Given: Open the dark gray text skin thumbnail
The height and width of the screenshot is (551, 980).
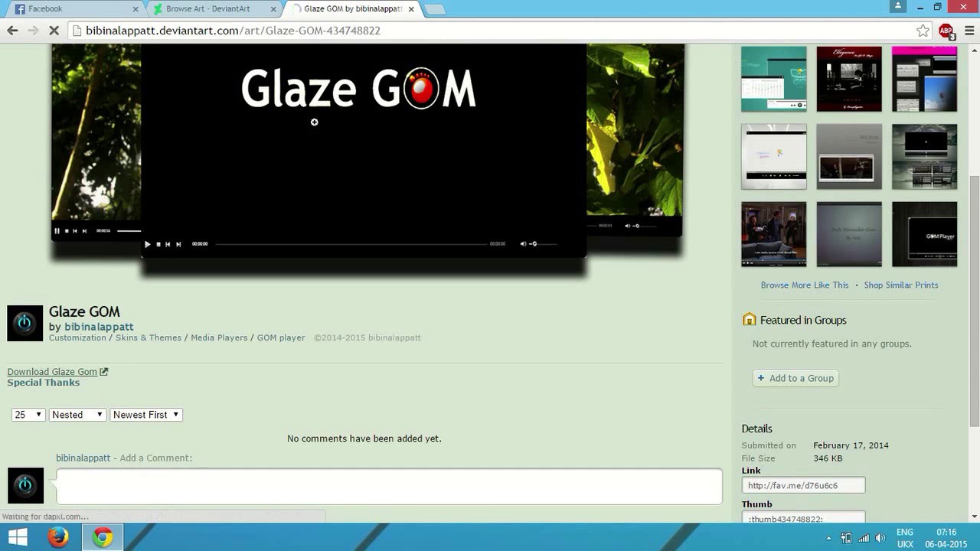Looking at the screenshot, I should pyautogui.click(x=849, y=234).
